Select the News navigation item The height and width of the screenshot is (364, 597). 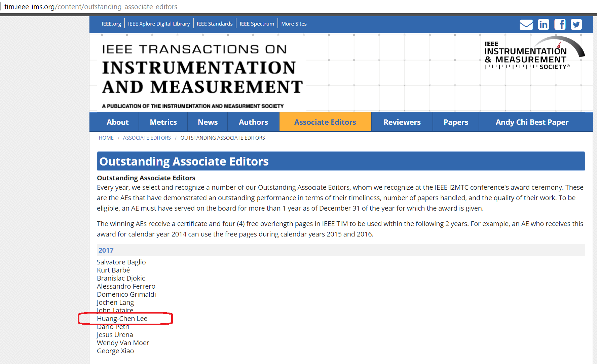pos(208,122)
